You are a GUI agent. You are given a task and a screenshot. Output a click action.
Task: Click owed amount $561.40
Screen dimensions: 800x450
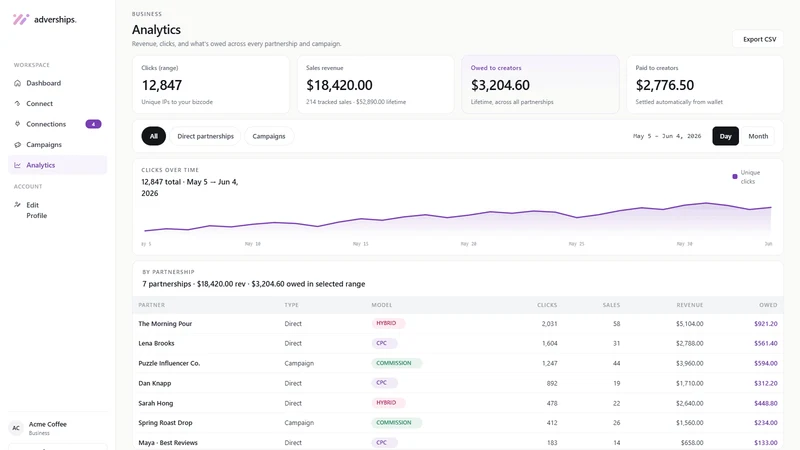tap(766, 343)
